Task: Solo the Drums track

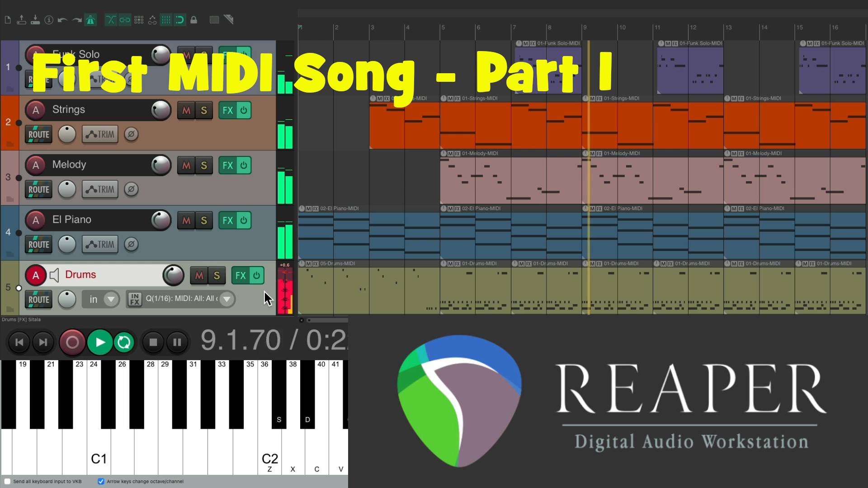Action: [217, 276]
